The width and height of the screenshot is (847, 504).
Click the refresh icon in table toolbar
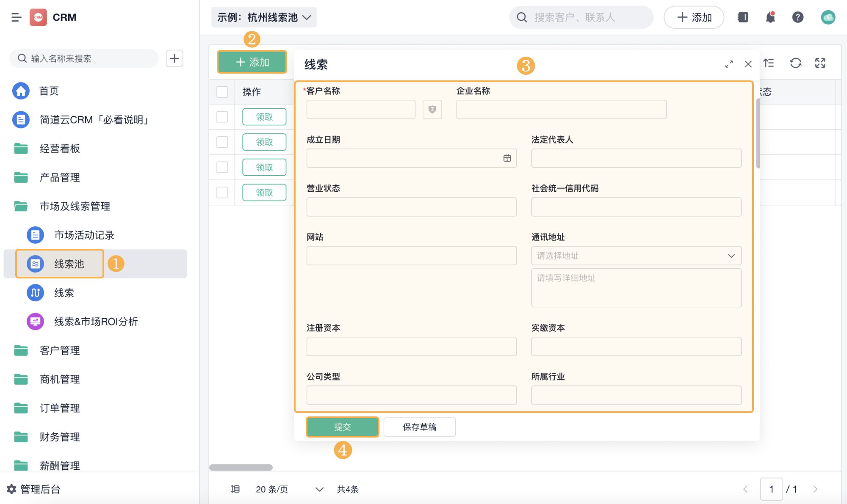point(795,63)
